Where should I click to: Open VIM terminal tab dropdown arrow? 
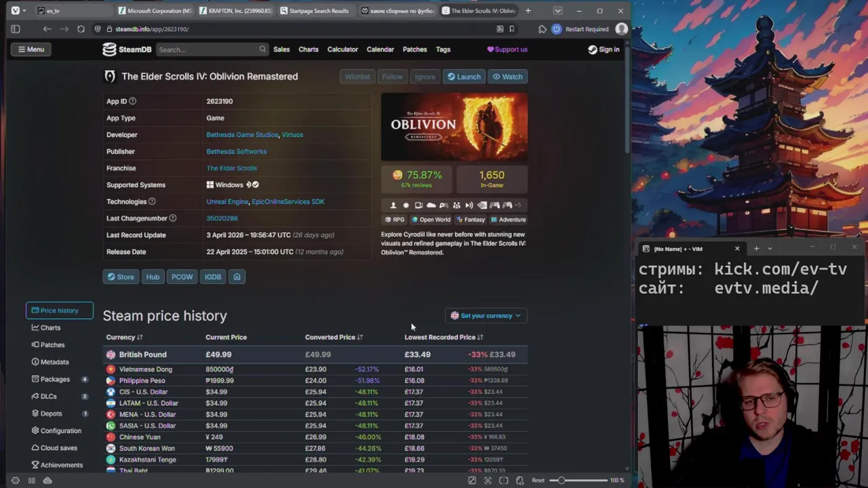click(x=770, y=249)
